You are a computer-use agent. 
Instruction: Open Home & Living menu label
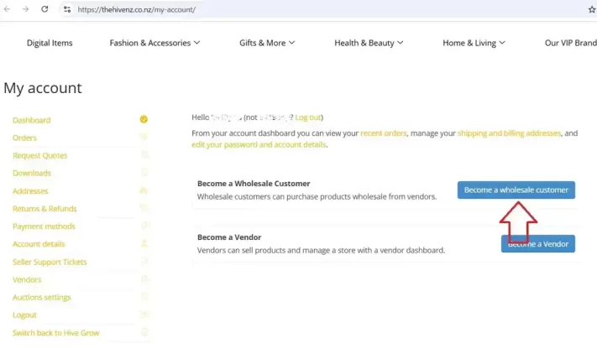(469, 43)
